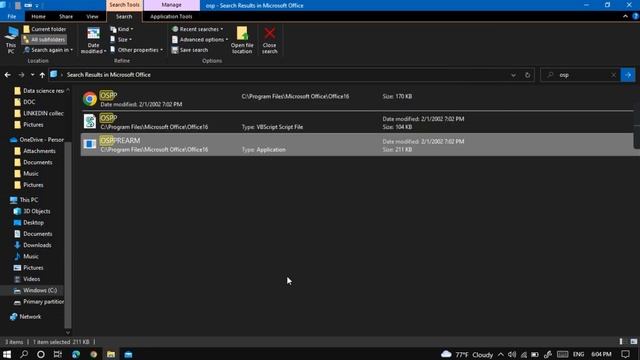Open Explorer help icon
640x360 pixels.
tap(636, 16)
